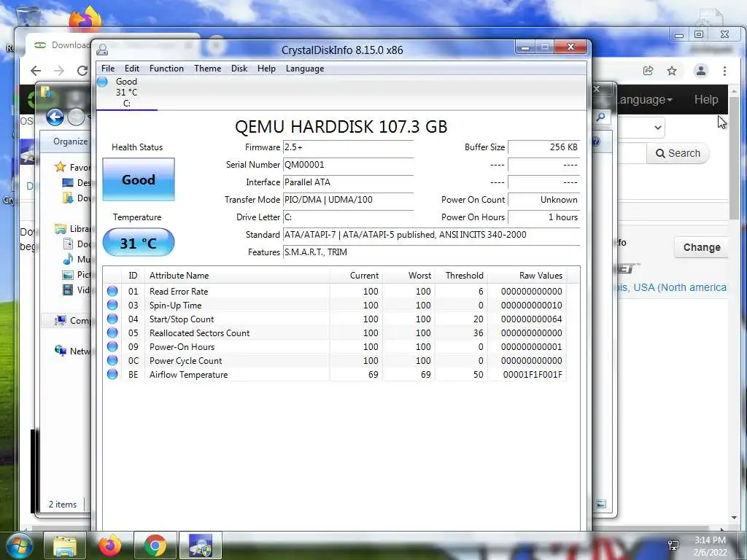Click the Attribute Name column header
Viewport: 747px width, 560px height.
click(237, 275)
